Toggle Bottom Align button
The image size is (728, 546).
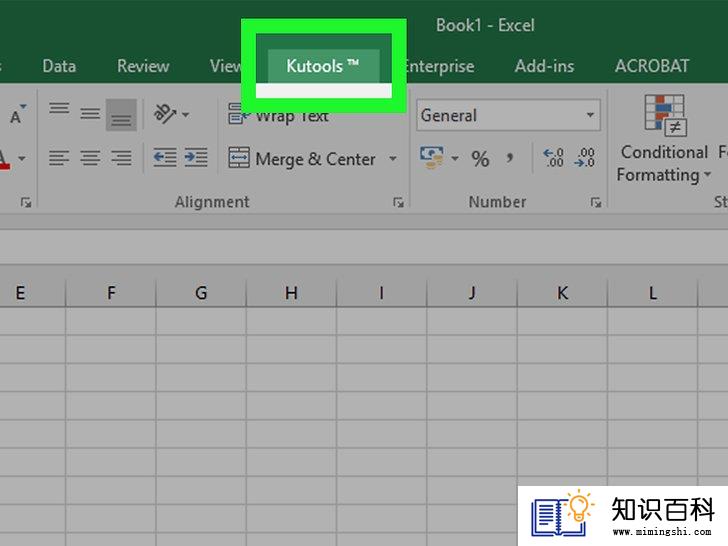121,115
